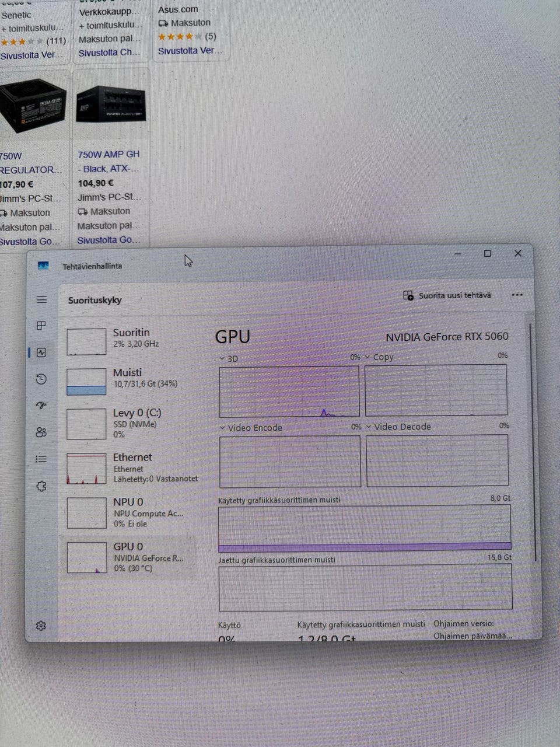Viewport: 560px width, 747px height.
Task: Click the Sivustolta Ch... source link
Action: coord(109,53)
